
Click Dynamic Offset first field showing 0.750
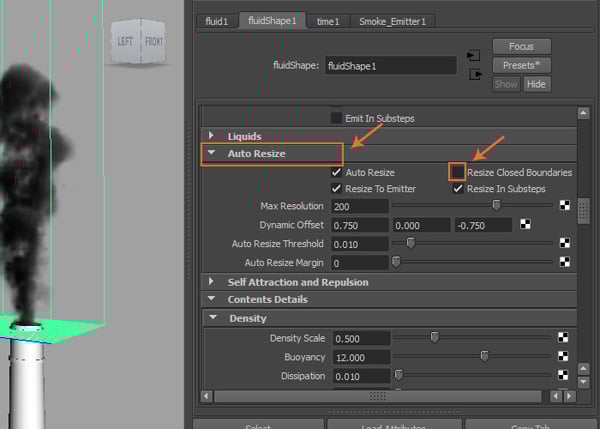click(360, 225)
